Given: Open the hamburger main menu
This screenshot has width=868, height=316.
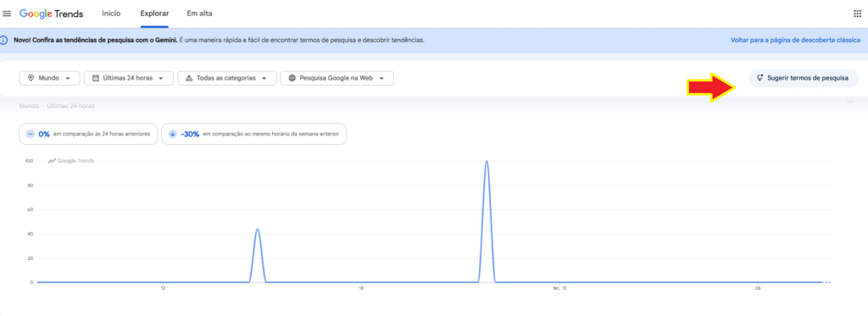Looking at the screenshot, I should tap(7, 14).
